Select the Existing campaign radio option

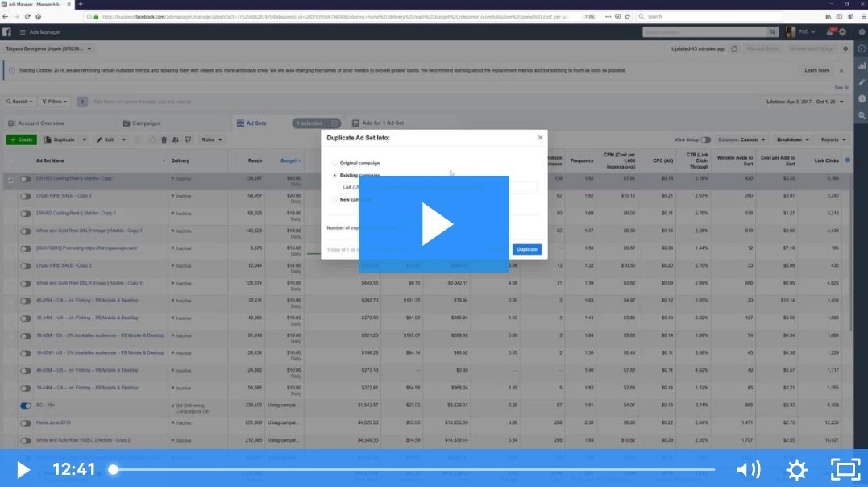click(334, 175)
